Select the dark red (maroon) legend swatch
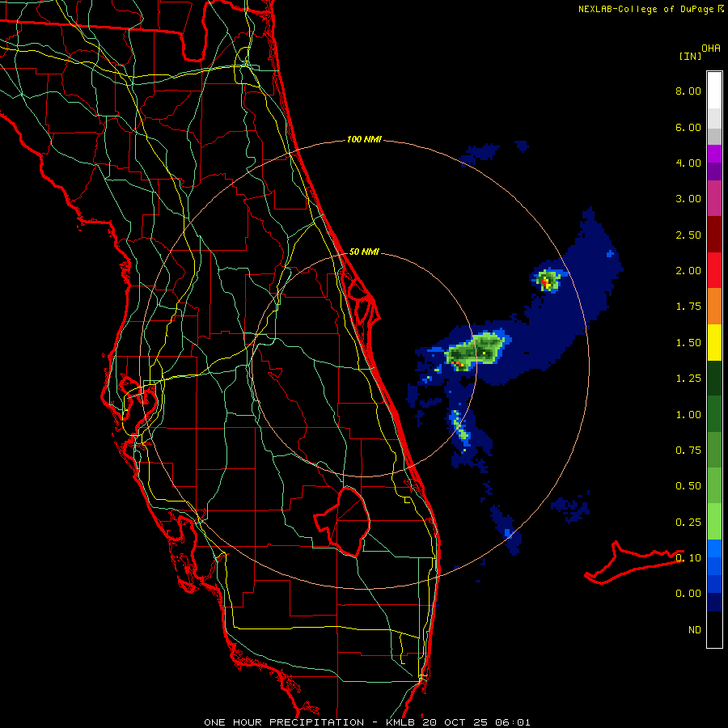 pyautogui.click(x=714, y=235)
